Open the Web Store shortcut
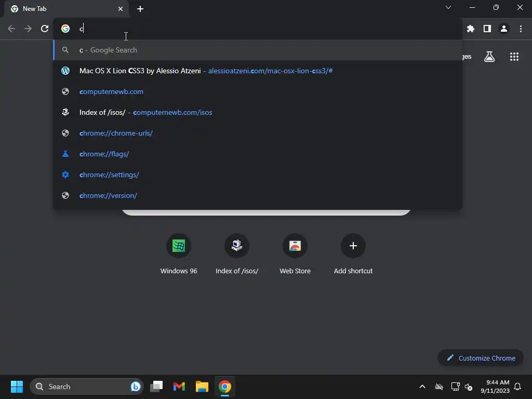 tap(295, 254)
